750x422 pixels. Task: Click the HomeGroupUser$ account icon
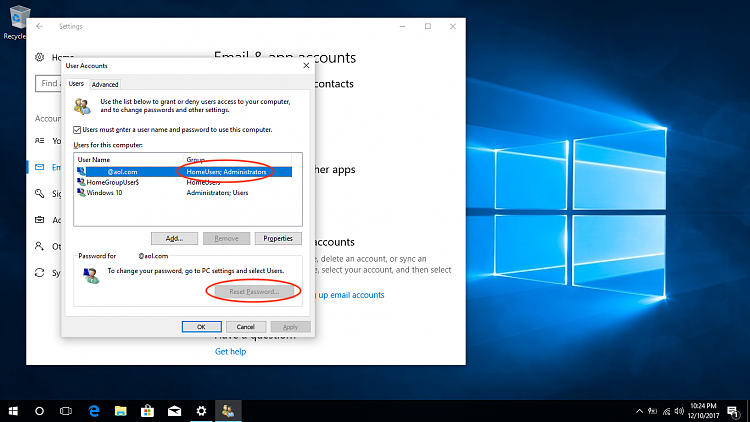click(81, 182)
